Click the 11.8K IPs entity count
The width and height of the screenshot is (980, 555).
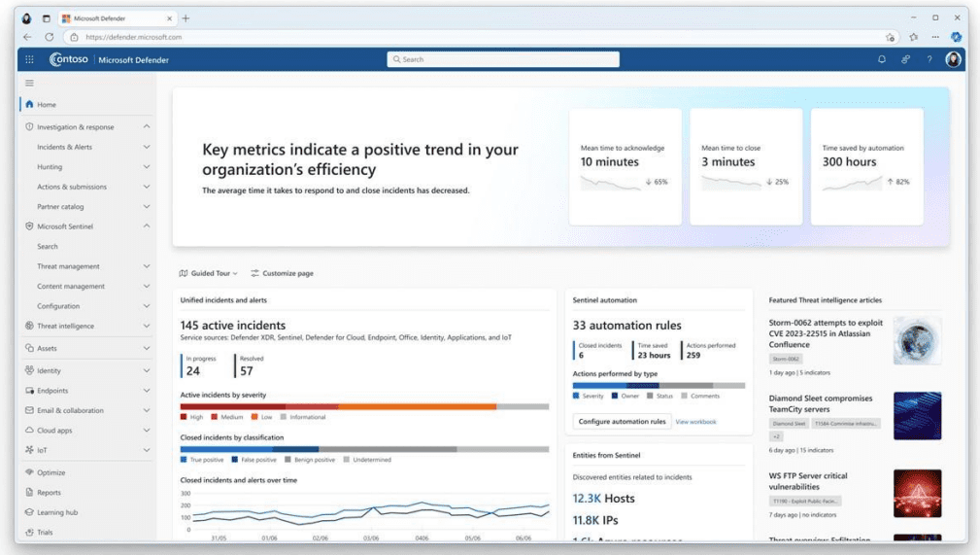(x=595, y=521)
